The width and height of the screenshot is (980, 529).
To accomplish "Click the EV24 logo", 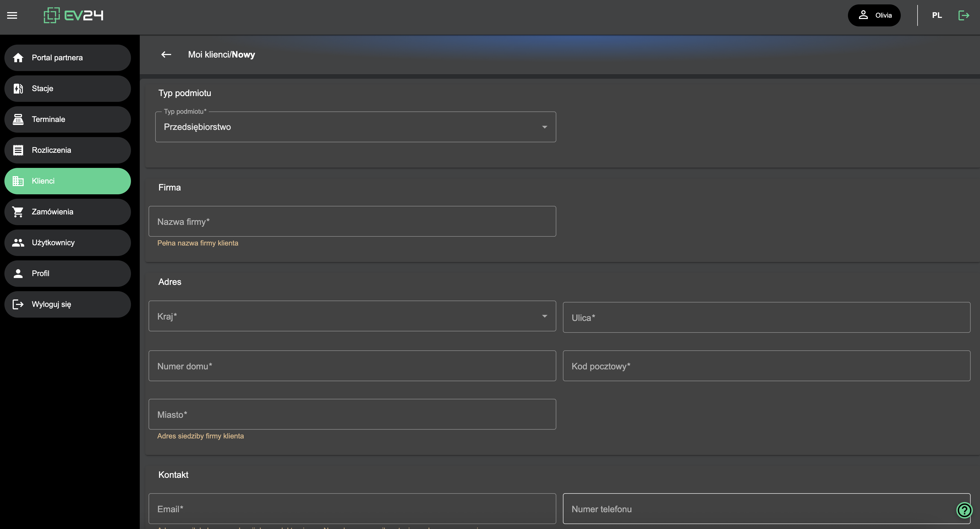I will pyautogui.click(x=73, y=15).
